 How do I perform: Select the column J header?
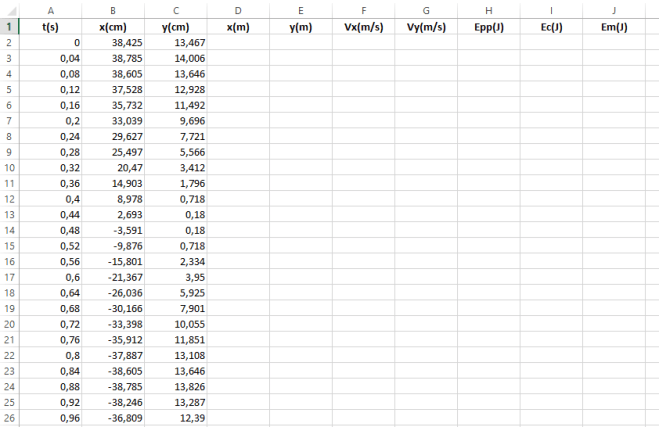pyautogui.click(x=613, y=9)
